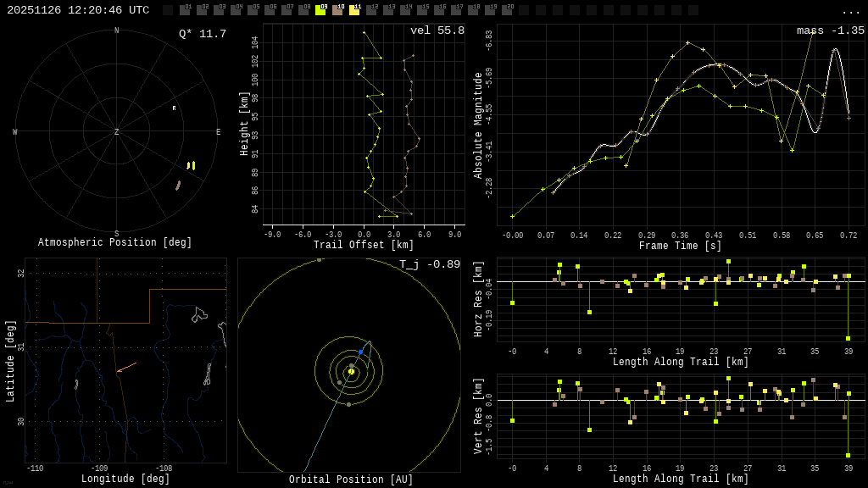Image resolution: width=868 pixels, height=488 pixels.
Task: Click the 20251126 12:20:46 UTC timestamp
Action: [78, 10]
